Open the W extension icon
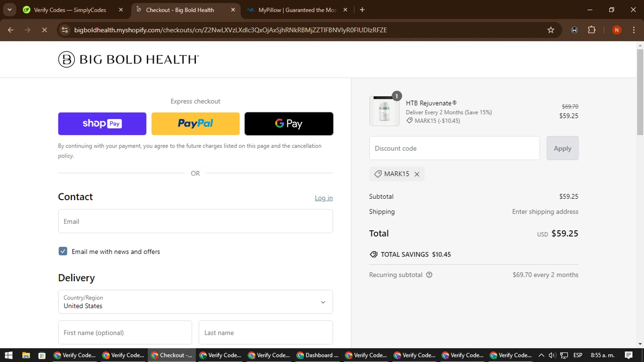 [574, 30]
